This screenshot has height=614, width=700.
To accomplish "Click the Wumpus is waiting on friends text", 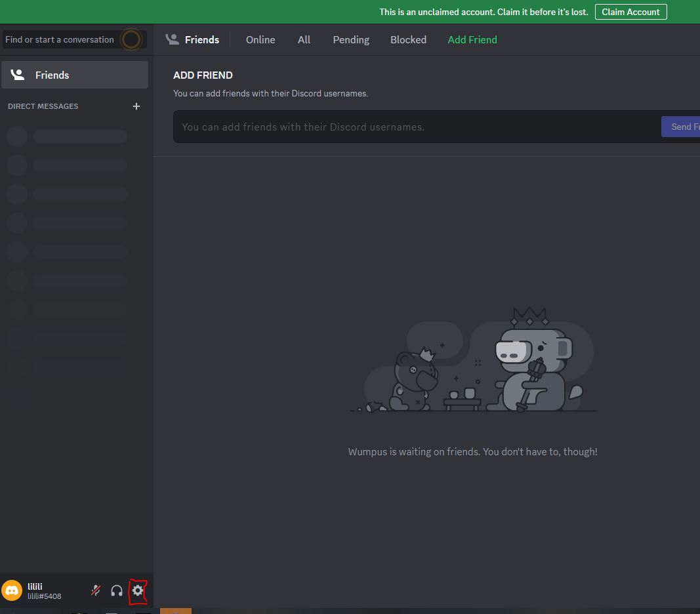I will tap(472, 451).
